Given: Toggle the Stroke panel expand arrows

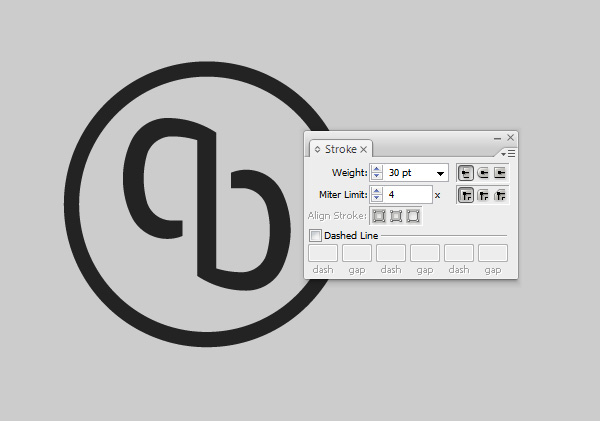Looking at the screenshot, I should pyautogui.click(x=317, y=149).
